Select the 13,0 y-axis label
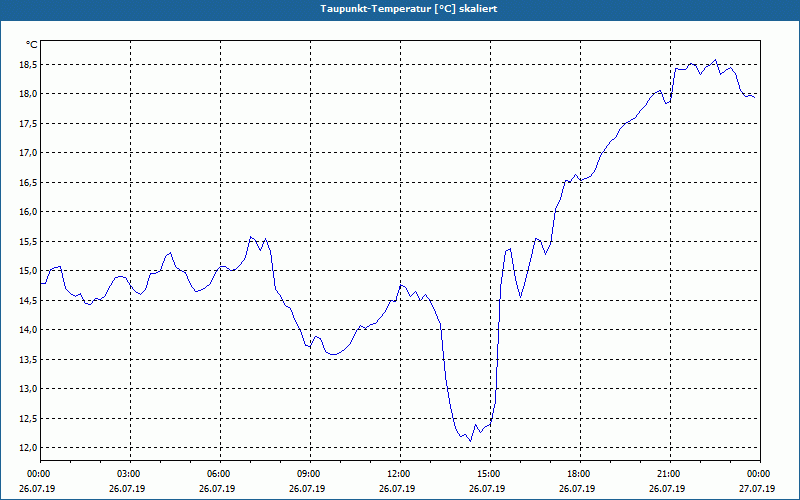This screenshot has height=500, width=800. tap(29, 389)
